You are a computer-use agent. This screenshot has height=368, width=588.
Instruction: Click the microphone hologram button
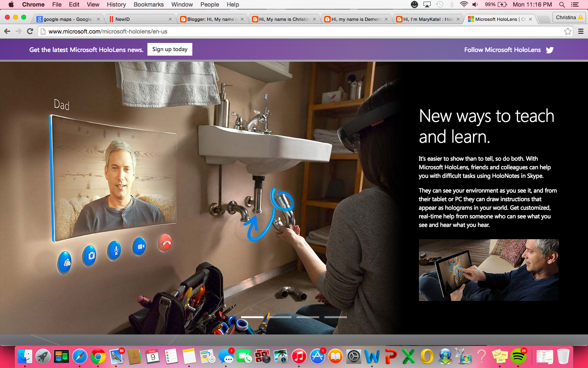pos(115,250)
